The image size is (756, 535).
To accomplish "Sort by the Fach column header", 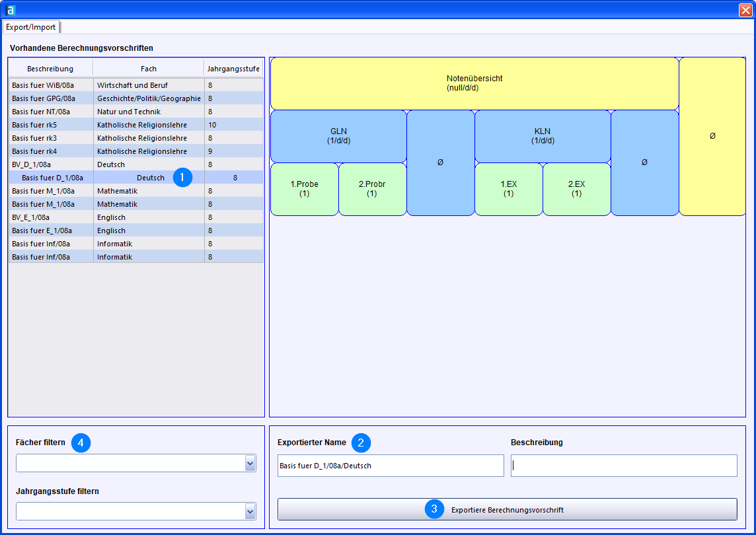I will pyautogui.click(x=149, y=69).
